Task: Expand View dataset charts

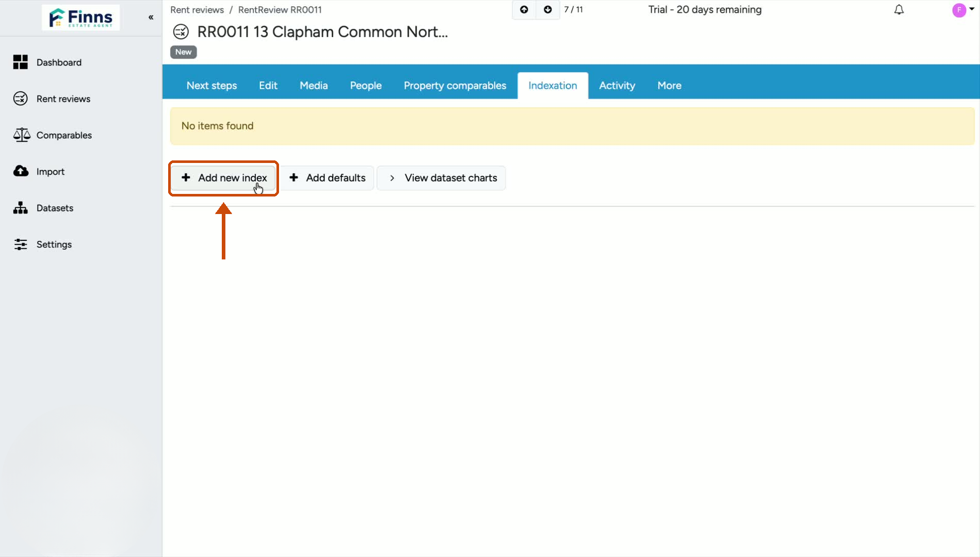Action: pos(442,178)
